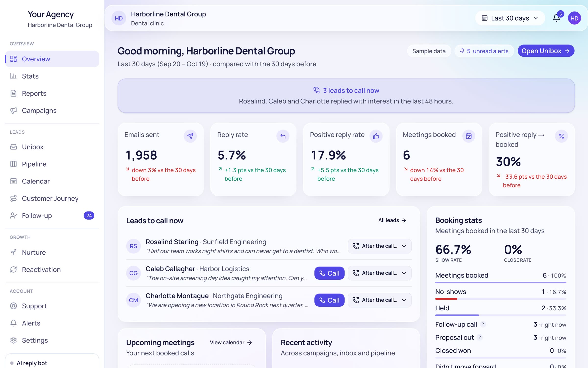Click the 0% close rate value
The height and width of the screenshot is (368, 588).
[513, 250]
